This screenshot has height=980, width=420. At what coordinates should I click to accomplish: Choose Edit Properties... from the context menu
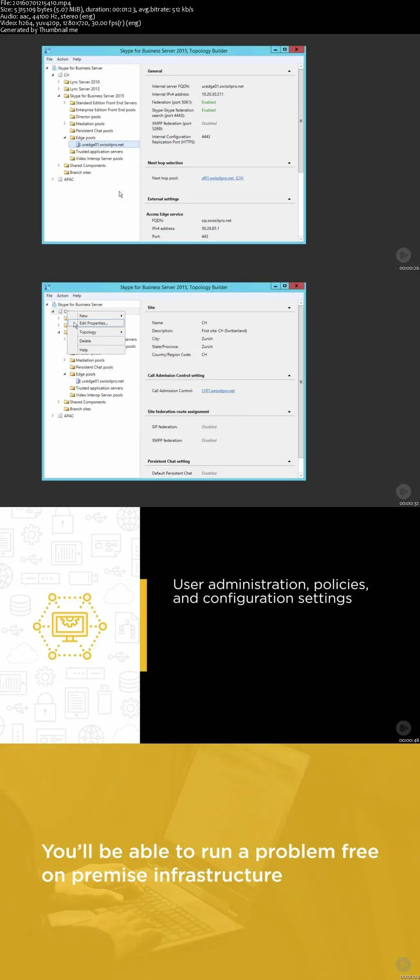96,323
